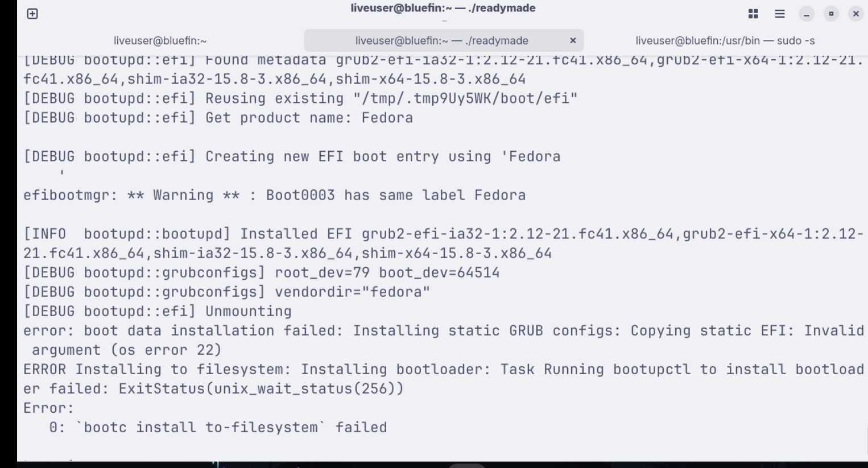This screenshot has width=868, height=468.
Task: Show the tab overview grid
Action: click(753, 14)
